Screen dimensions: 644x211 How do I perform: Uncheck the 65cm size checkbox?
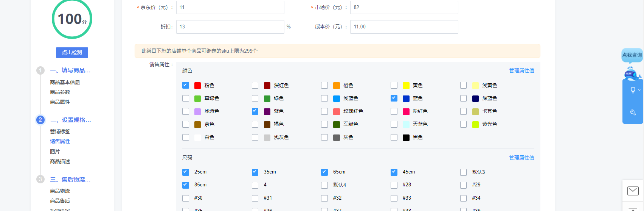click(x=324, y=172)
